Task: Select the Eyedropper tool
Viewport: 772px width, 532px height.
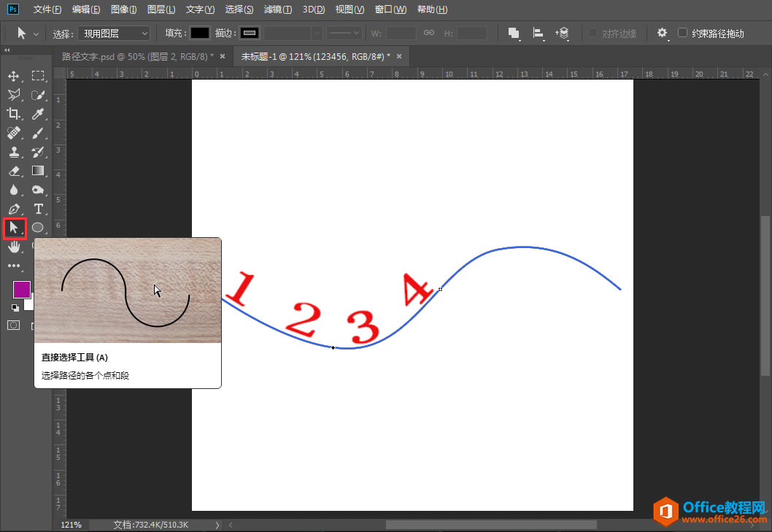Action: pos(38,114)
